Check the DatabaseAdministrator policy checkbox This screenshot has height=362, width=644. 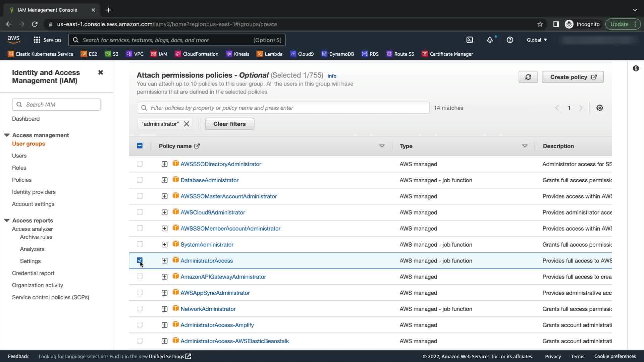[140, 180]
